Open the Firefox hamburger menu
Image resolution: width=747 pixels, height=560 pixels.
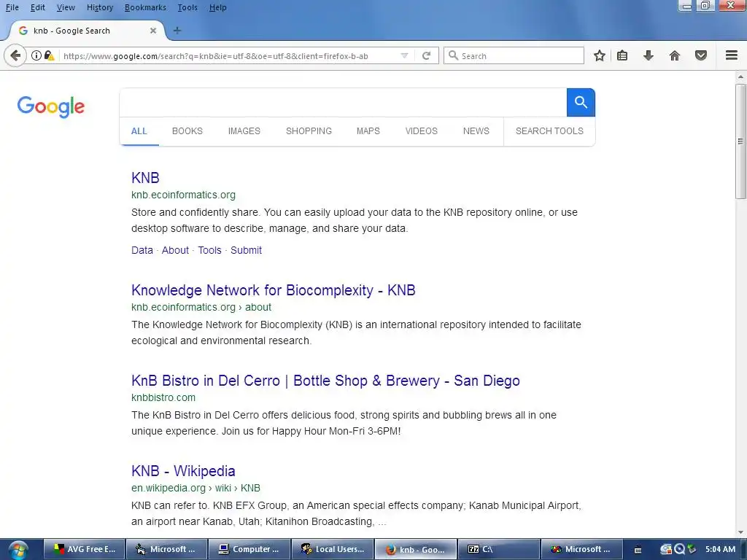coord(732,55)
